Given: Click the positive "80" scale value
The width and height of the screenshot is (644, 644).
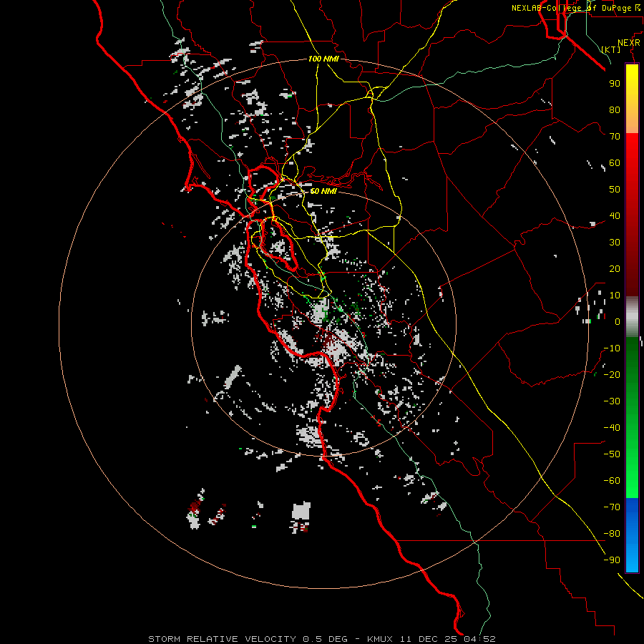Looking at the screenshot, I should tap(615, 109).
